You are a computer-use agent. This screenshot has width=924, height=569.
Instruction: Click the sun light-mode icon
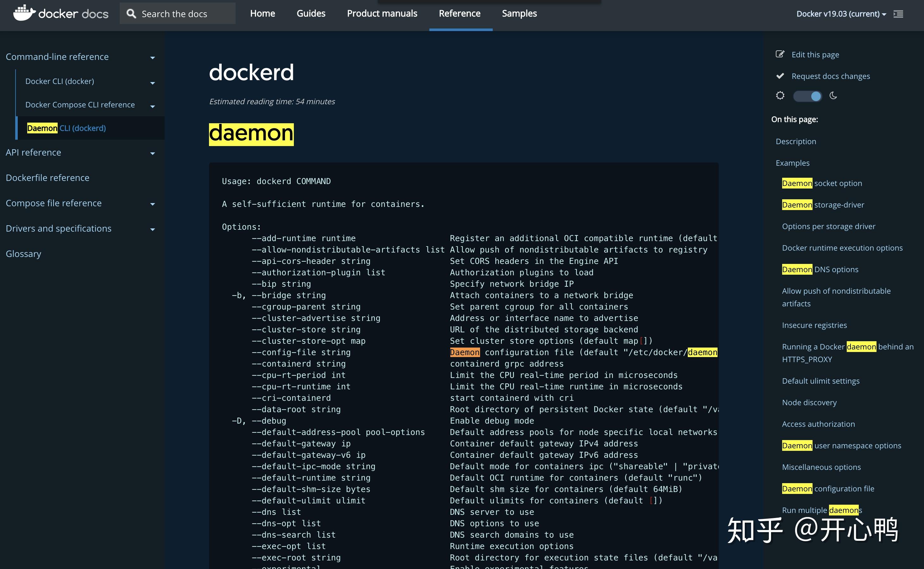click(x=780, y=96)
